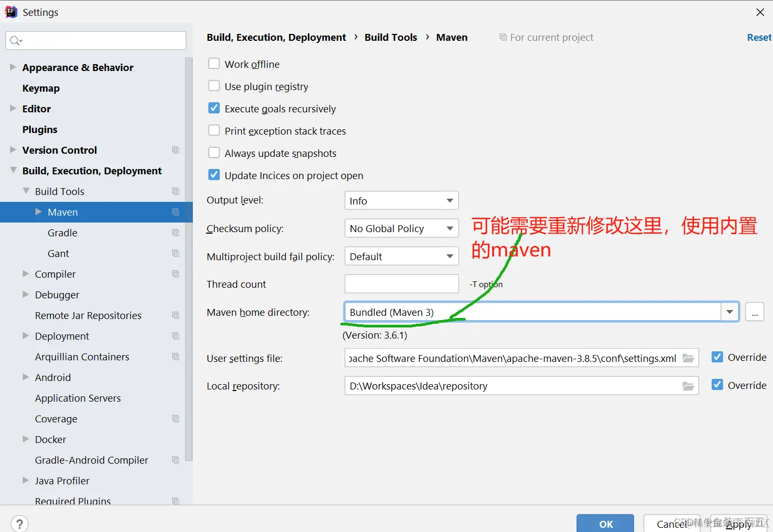The height and width of the screenshot is (532, 773).
Task: Click the Reset link
Action: (x=759, y=37)
